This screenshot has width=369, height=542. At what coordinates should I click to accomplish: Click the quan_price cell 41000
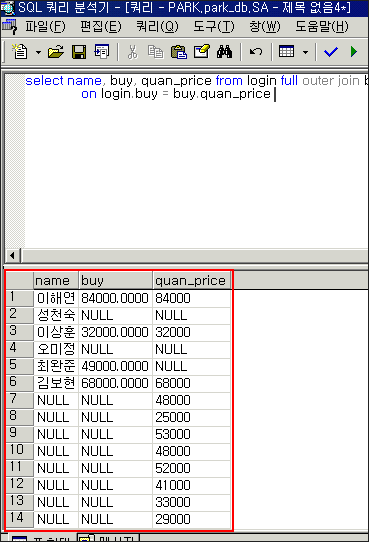coord(192,485)
